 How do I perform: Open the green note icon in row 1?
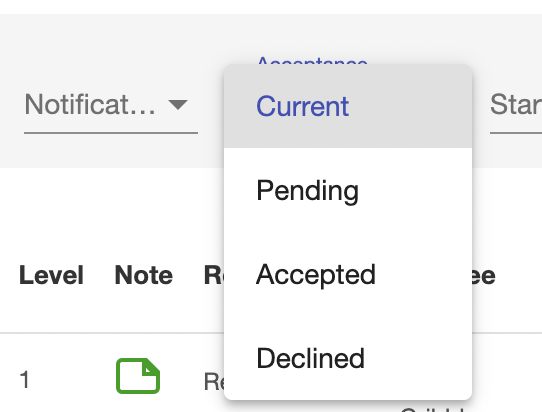(138, 376)
